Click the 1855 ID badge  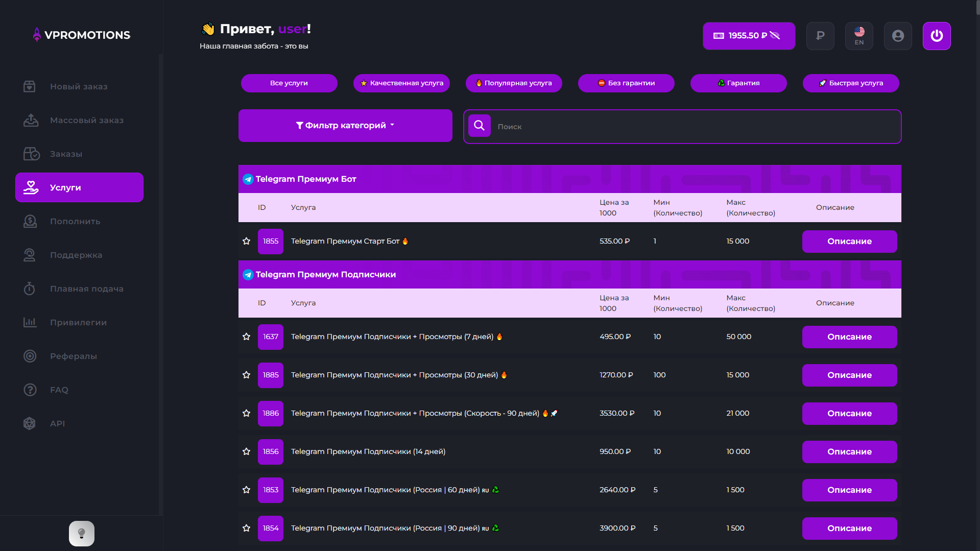(x=271, y=242)
